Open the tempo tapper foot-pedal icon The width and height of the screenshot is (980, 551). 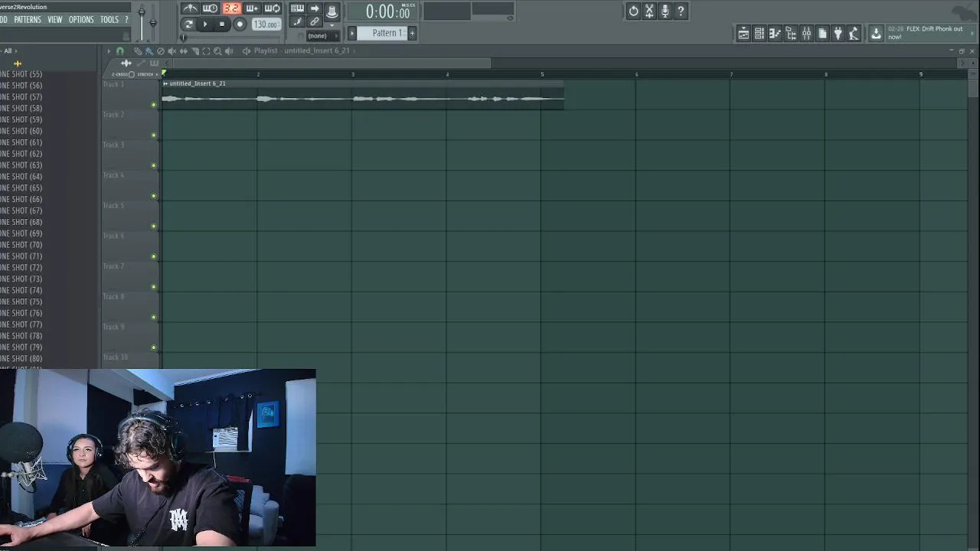tap(854, 34)
